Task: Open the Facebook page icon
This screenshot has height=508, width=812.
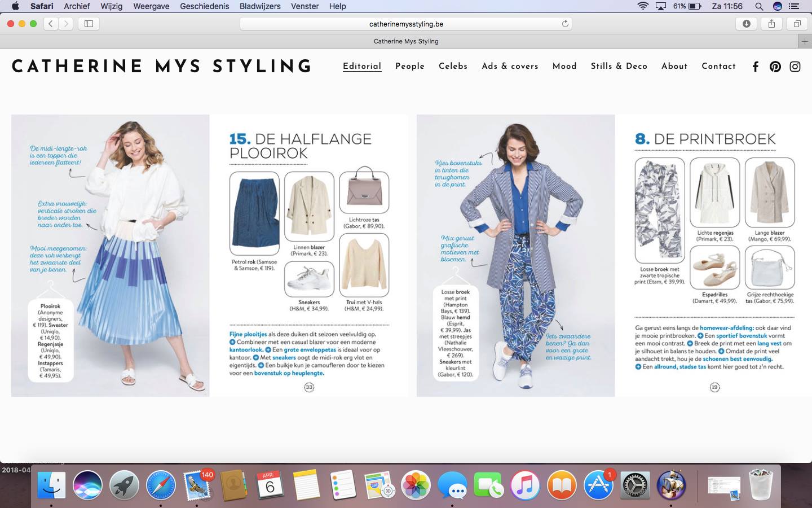Action: tap(756, 67)
